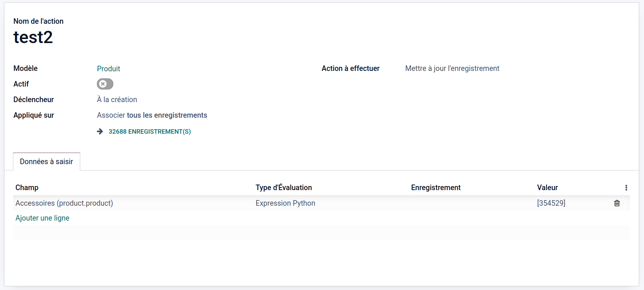Open column options kebab menu in table header
The height and width of the screenshot is (290, 644).
coord(626,188)
